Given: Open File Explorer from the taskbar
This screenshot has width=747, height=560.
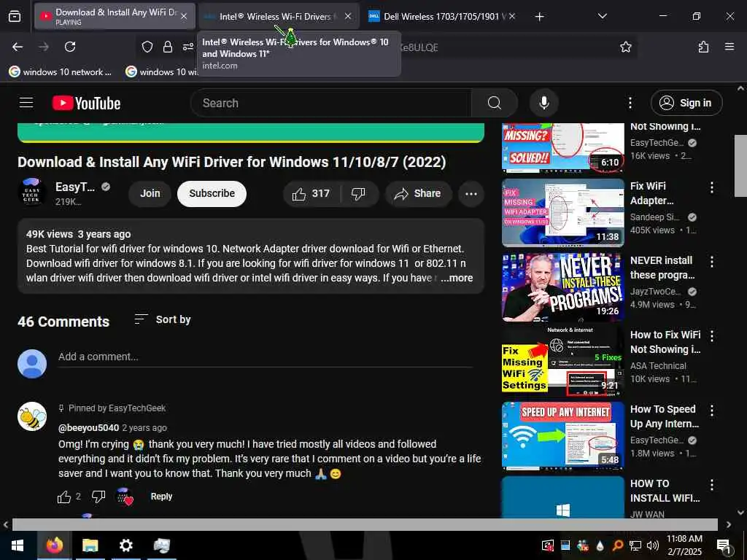Looking at the screenshot, I should coord(90,545).
